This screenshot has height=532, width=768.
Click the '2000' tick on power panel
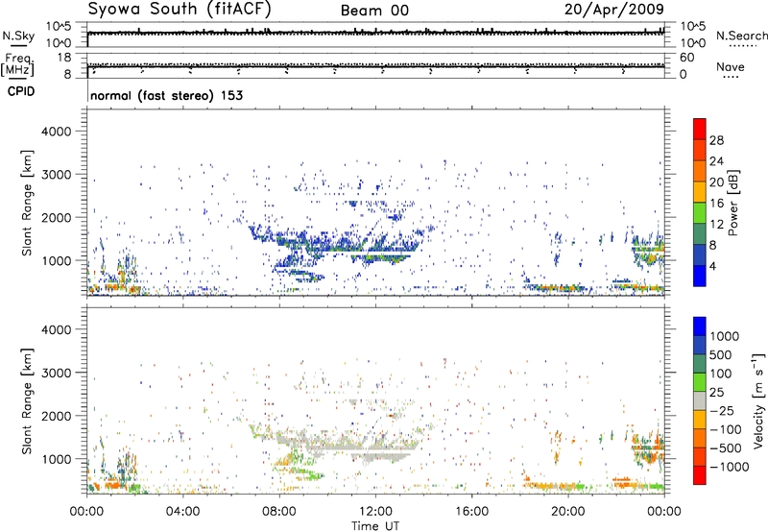[x=57, y=217]
